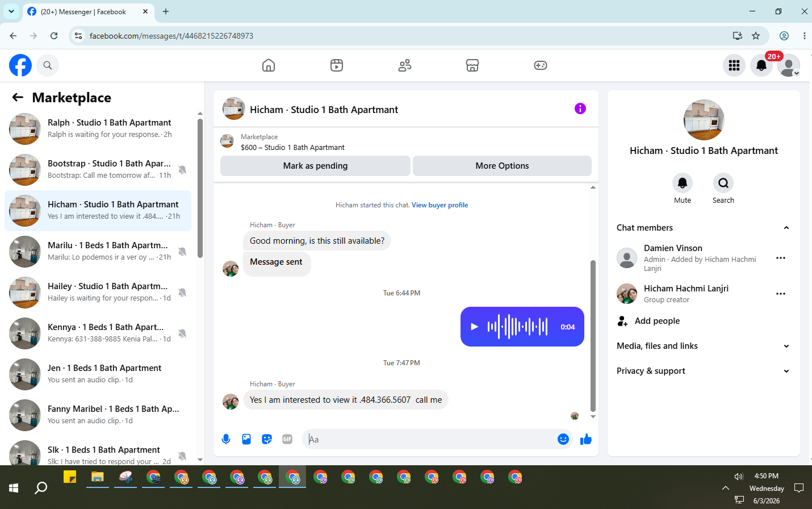This screenshot has width=812, height=509.
Task: Click the conversation list scrollbar
Action: click(200, 187)
